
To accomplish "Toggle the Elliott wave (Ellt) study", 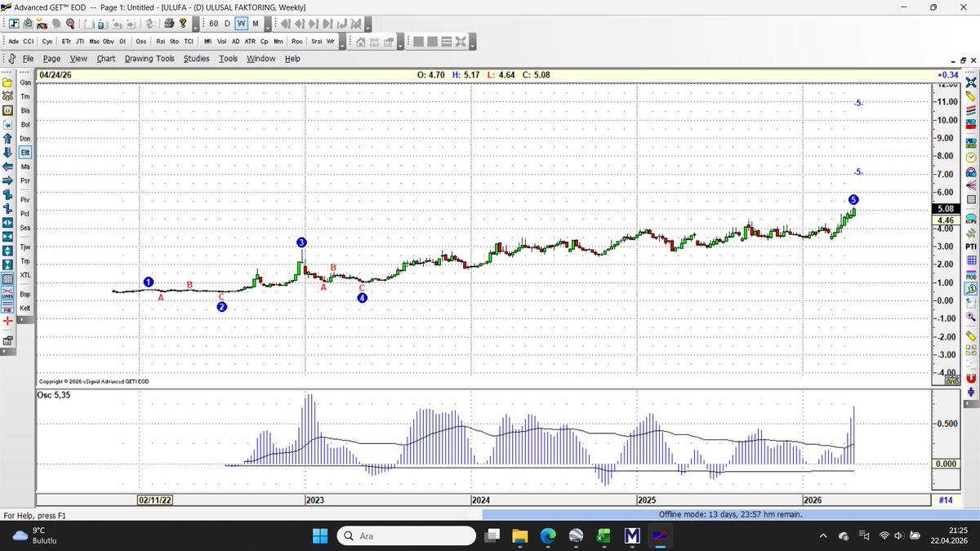I will click(25, 152).
